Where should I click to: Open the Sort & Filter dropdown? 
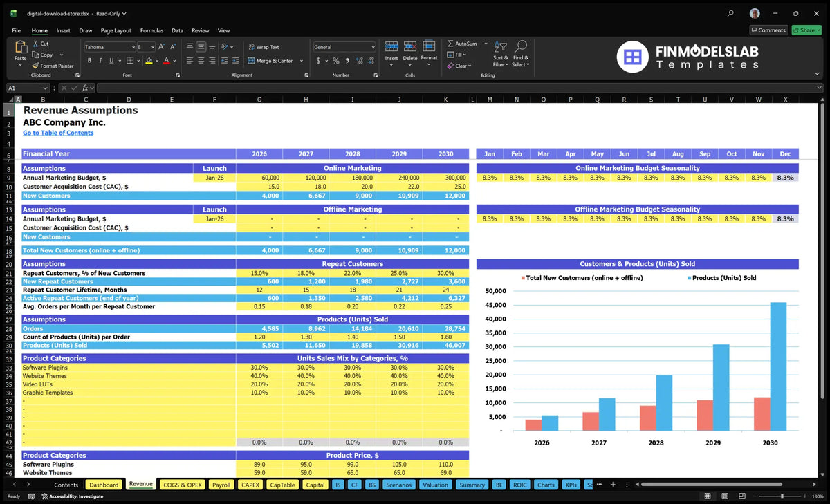point(501,53)
